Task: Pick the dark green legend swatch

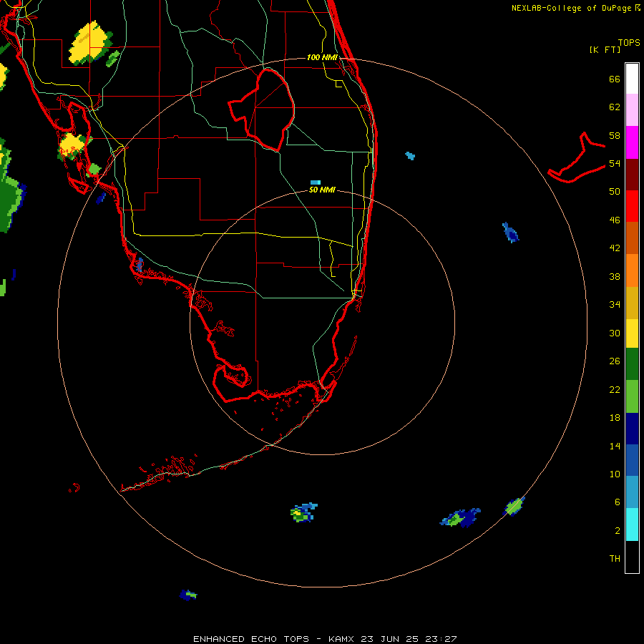Action: 632,364
